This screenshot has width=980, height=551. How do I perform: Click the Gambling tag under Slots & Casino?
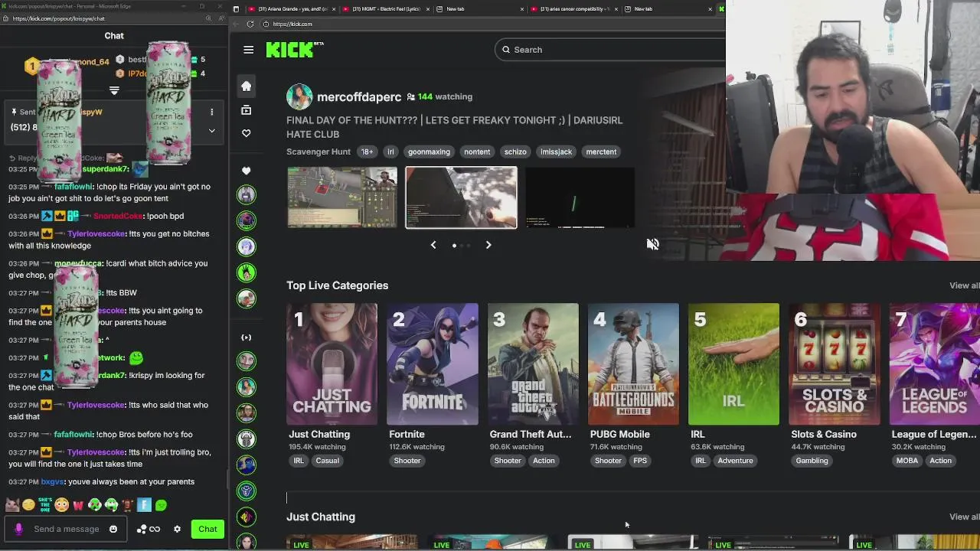(812, 461)
